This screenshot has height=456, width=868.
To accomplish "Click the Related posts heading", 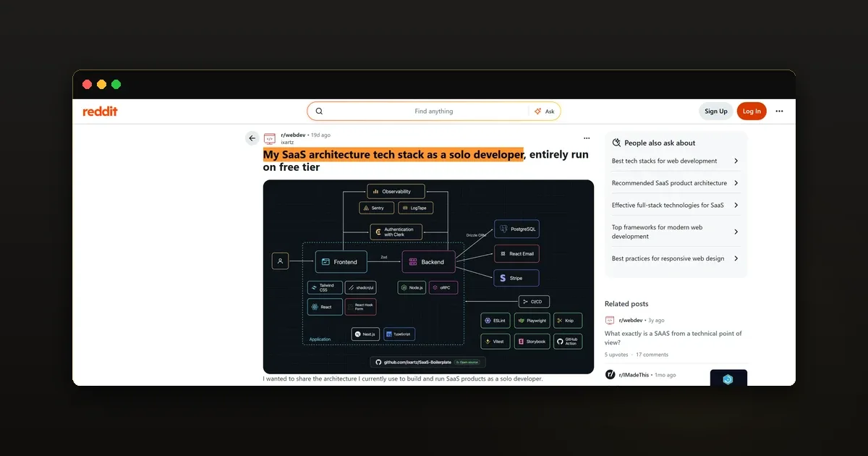I will [626, 304].
